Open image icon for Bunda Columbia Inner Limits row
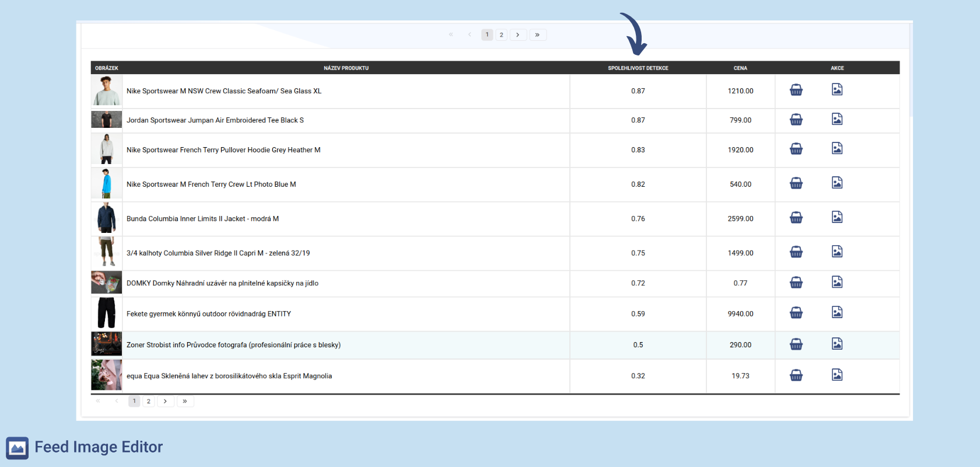Image resolution: width=980 pixels, height=467 pixels. [x=837, y=217]
